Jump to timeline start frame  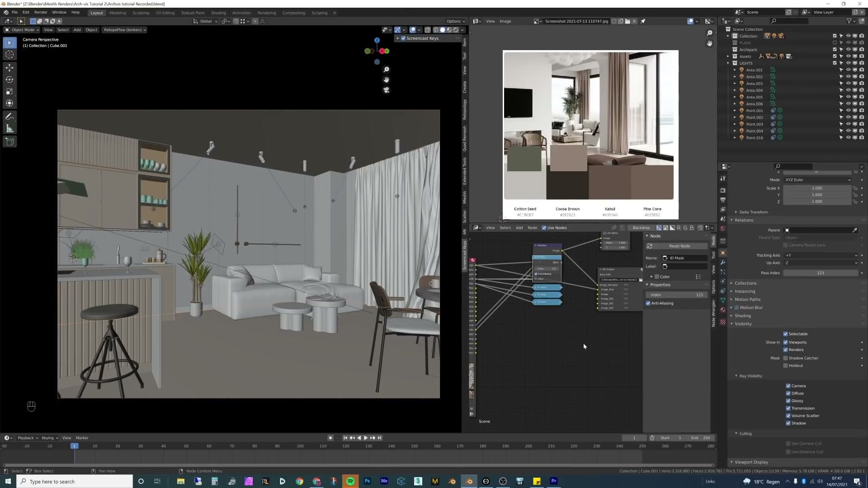pyautogui.click(x=345, y=438)
